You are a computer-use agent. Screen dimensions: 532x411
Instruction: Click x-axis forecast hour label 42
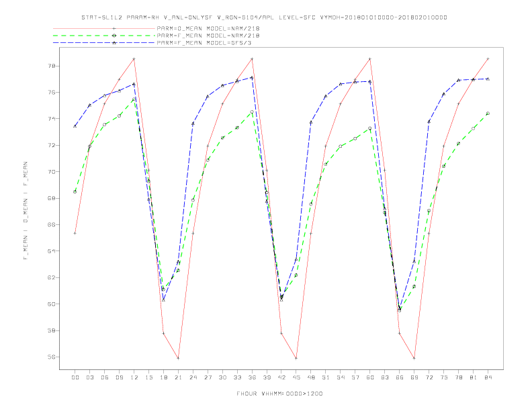281,377
